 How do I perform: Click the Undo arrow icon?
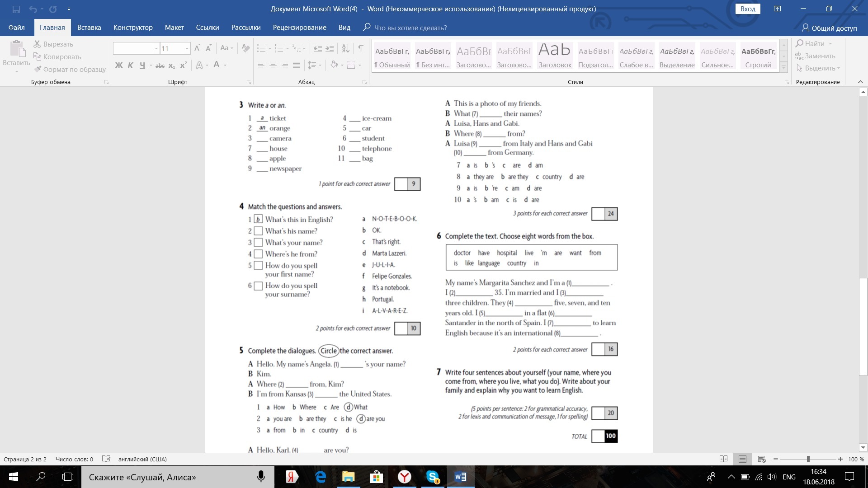tap(33, 9)
